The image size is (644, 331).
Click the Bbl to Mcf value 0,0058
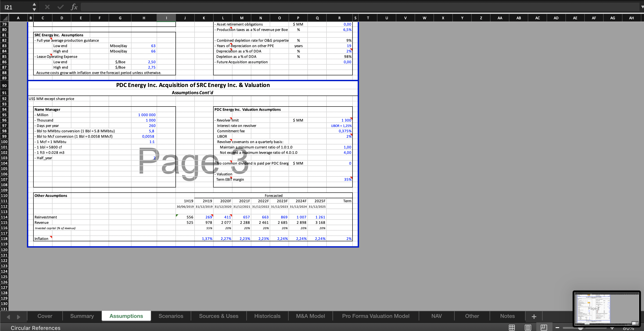(x=144, y=136)
